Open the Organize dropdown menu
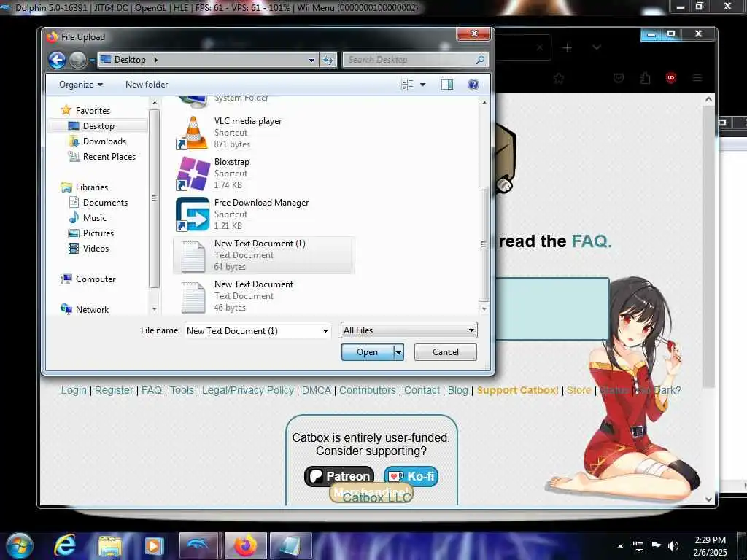747x560 pixels. (x=80, y=85)
